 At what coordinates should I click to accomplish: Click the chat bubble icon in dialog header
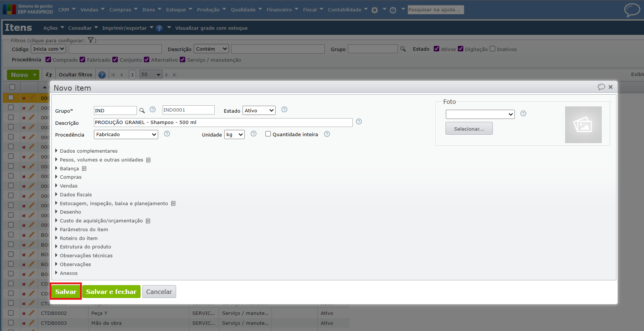[x=601, y=87]
